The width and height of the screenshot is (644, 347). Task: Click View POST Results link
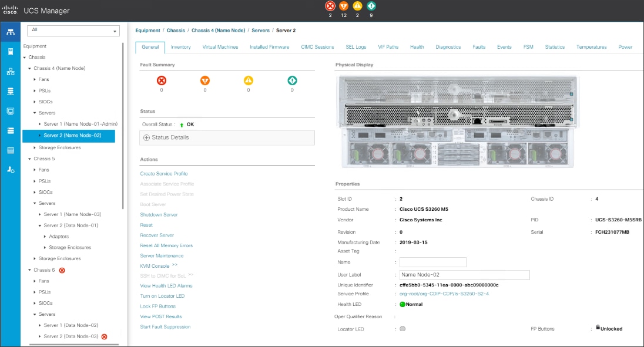pos(161,316)
